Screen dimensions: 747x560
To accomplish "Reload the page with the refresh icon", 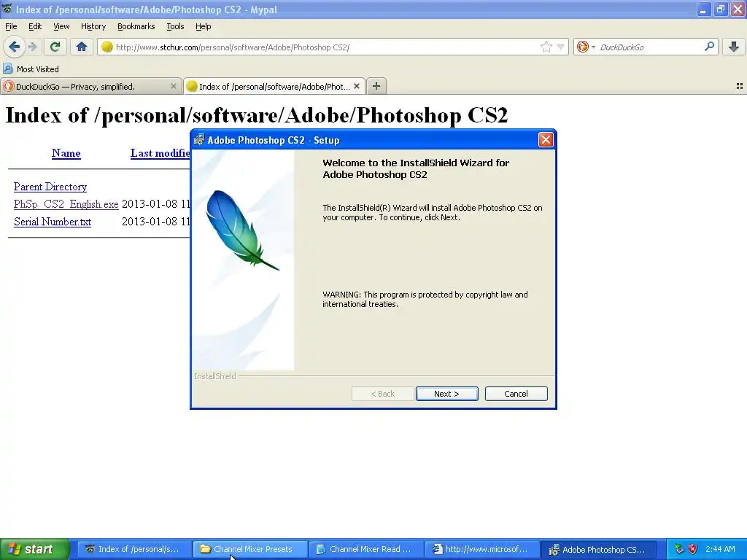I will click(55, 47).
